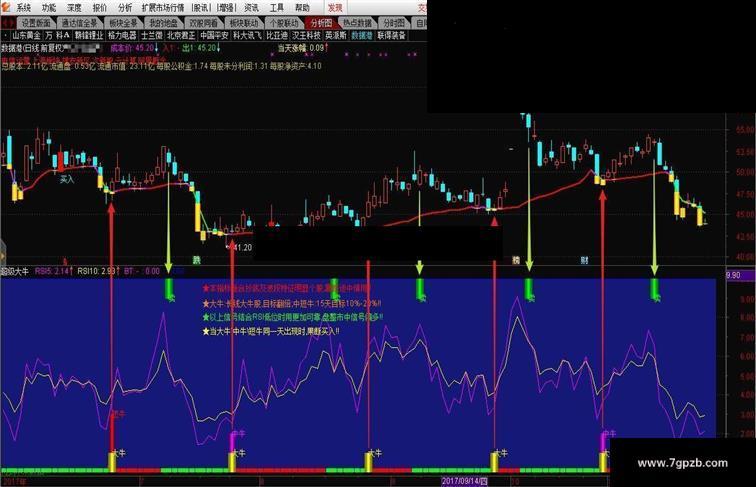Click the red 发现 button
Image resolution: width=756 pixels, height=487 pixels.
(335, 7)
